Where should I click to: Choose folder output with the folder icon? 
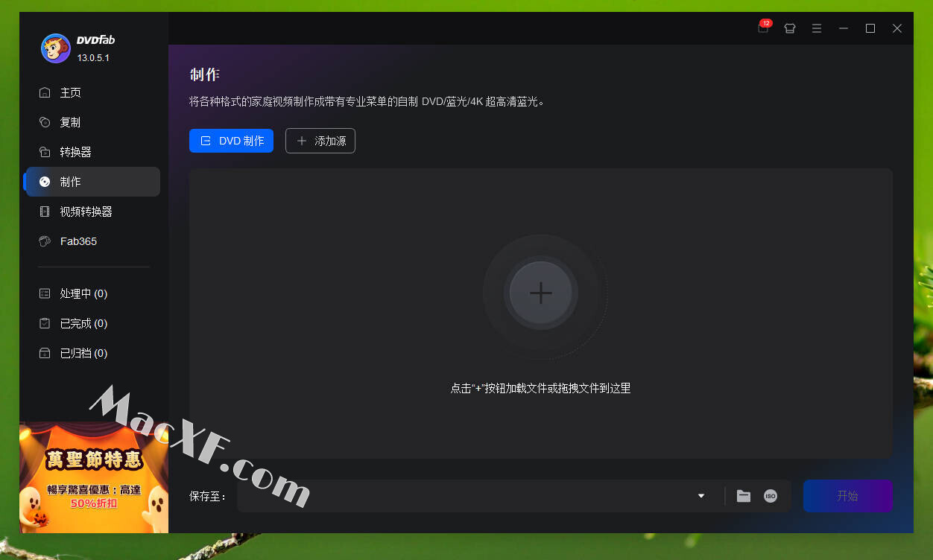[744, 496]
